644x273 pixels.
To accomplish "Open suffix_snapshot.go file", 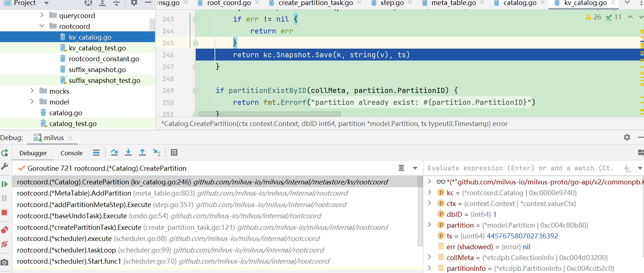I will 97,70.
